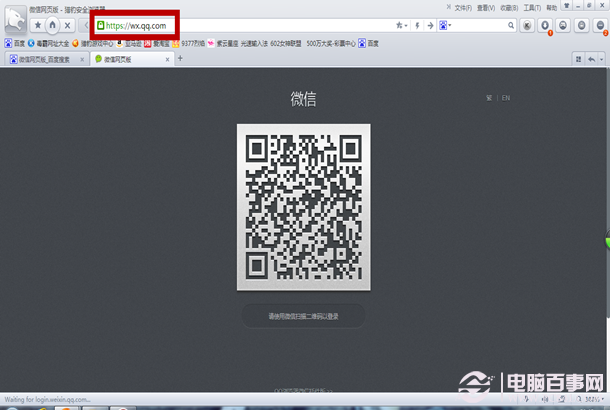Open the 收藏(B) menu
Viewport: 610px width, 410px height.
tap(509, 8)
